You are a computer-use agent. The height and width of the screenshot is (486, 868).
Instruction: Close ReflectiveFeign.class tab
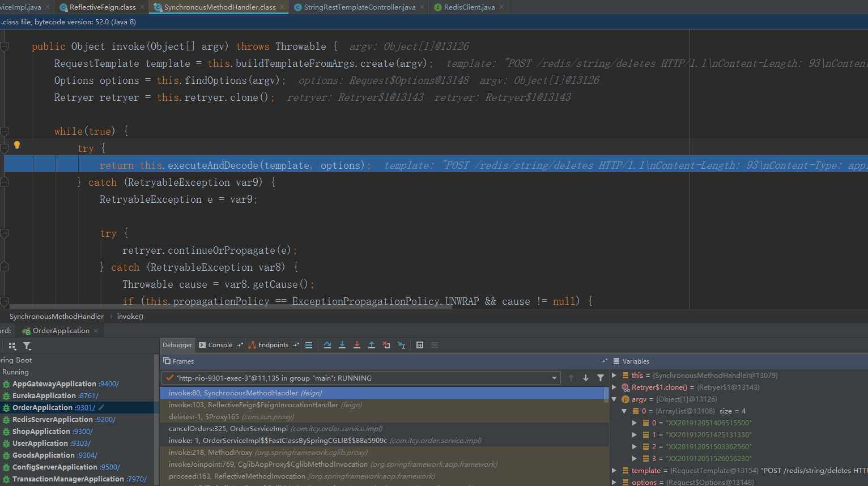click(143, 7)
